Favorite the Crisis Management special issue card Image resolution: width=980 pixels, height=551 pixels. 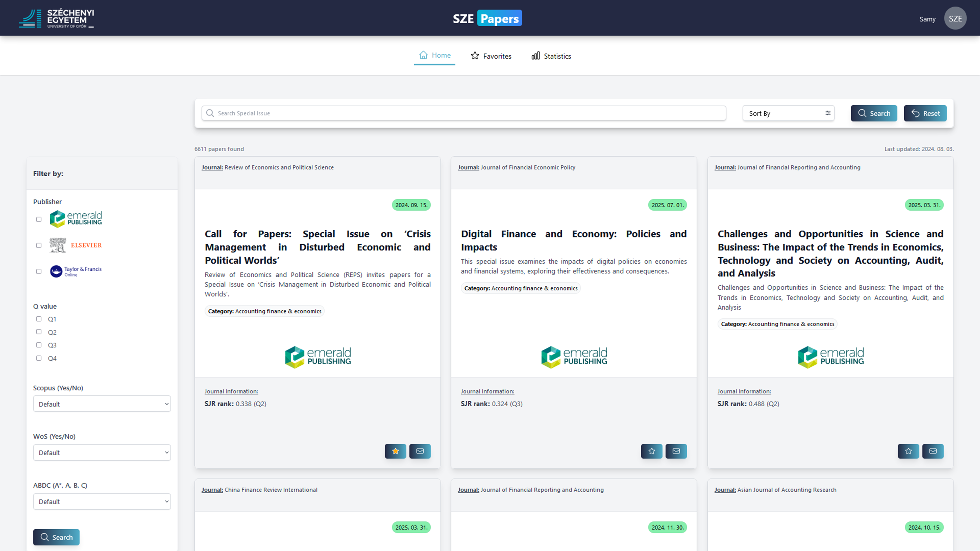[x=395, y=451]
